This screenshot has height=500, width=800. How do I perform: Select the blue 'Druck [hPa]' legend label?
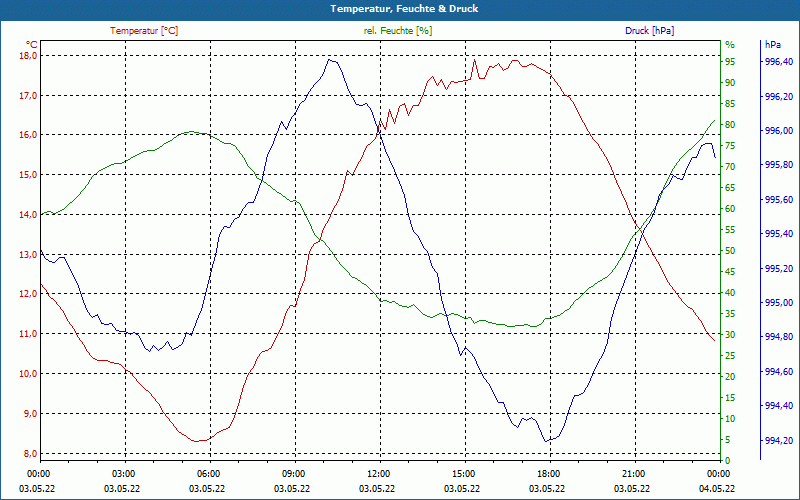tap(649, 31)
